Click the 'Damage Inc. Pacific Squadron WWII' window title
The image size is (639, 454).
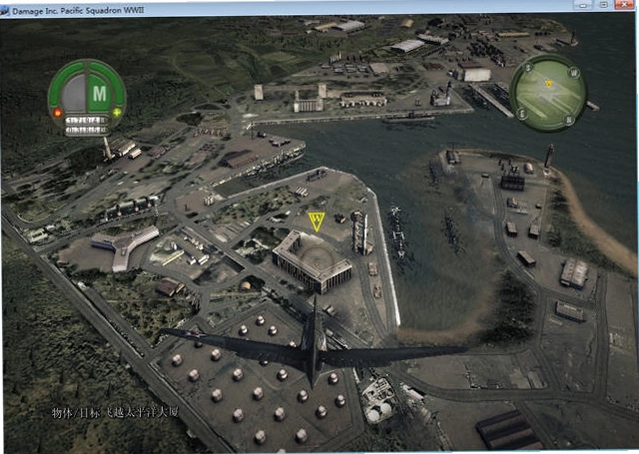78,11
